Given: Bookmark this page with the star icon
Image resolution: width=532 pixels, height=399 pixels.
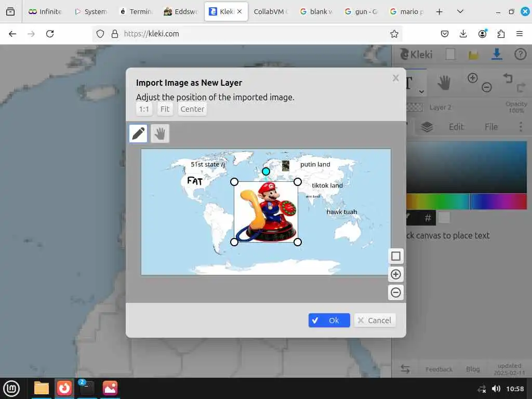Looking at the screenshot, I should 394,34.
